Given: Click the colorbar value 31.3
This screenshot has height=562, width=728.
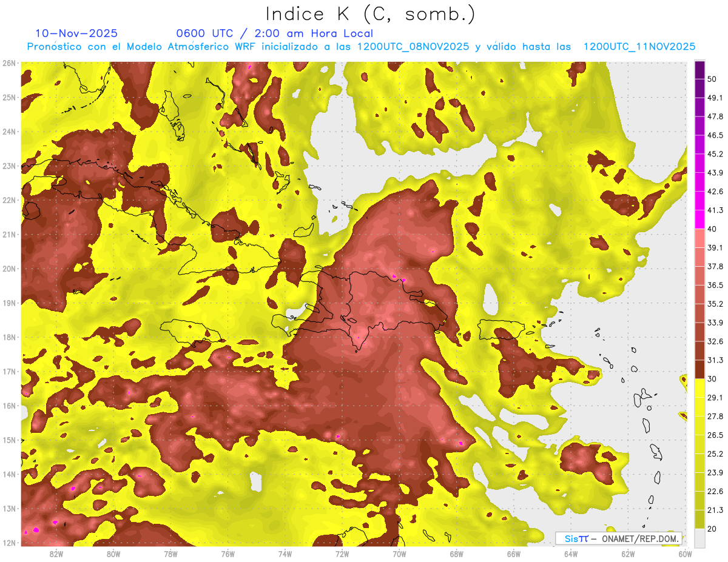Looking at the screenshot, I should pyautogui.click(x=715, y=360).
